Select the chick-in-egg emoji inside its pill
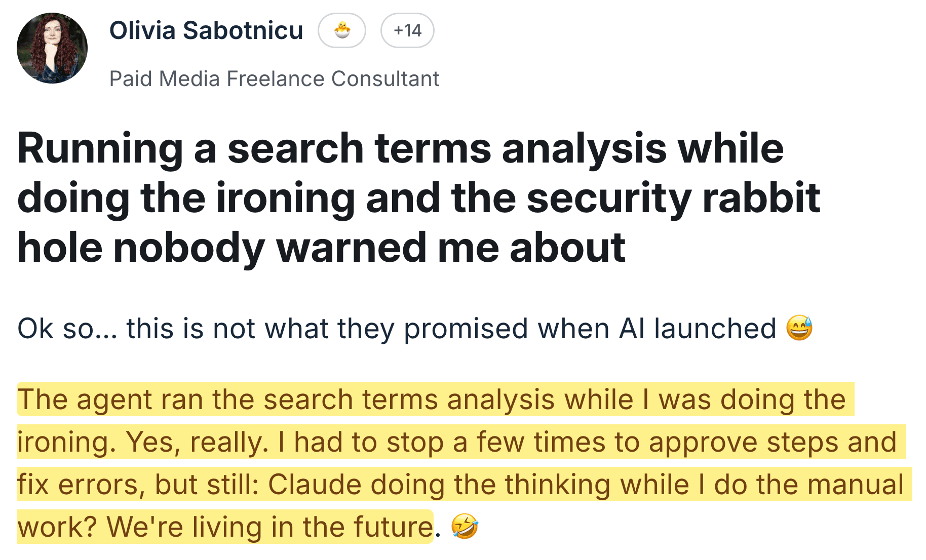Screen dimensions: 926x560 342,31
